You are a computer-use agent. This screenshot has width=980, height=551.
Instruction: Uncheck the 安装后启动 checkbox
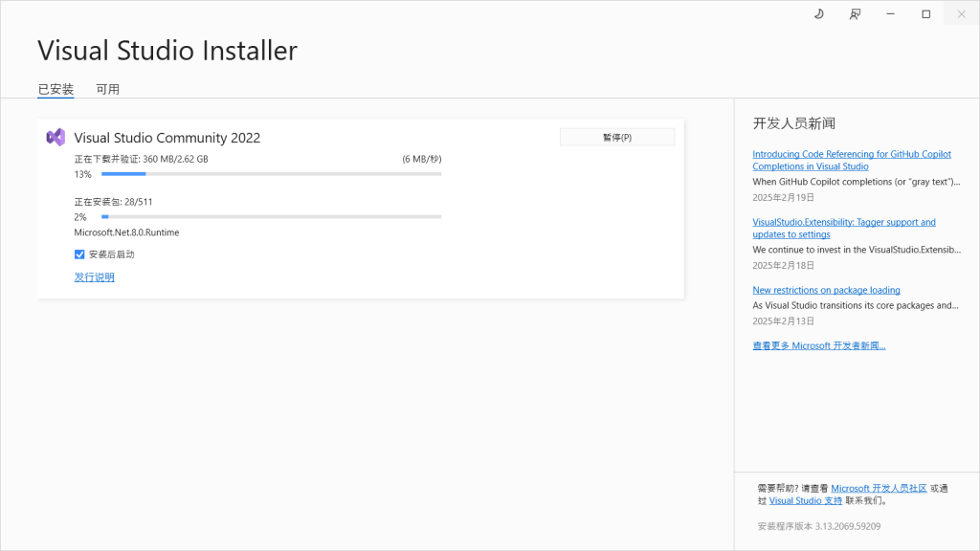[x=79, y=254]
